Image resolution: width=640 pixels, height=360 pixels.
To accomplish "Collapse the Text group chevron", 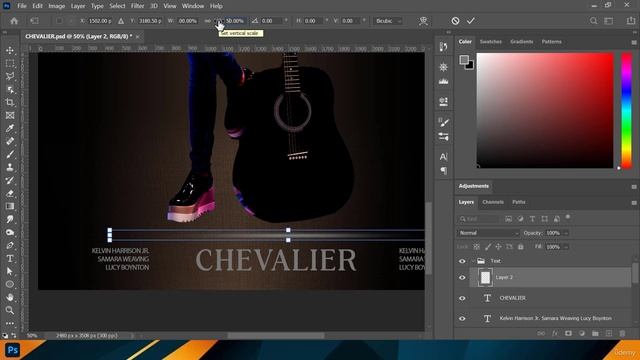I will click(x=473, y=261).
